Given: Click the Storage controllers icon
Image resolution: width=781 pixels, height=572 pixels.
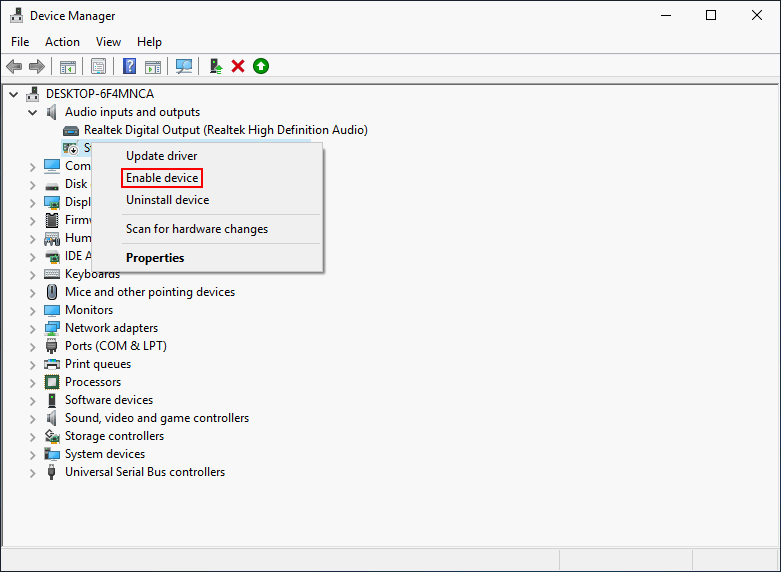Looking at the screenshot, I should coord(52,436).
